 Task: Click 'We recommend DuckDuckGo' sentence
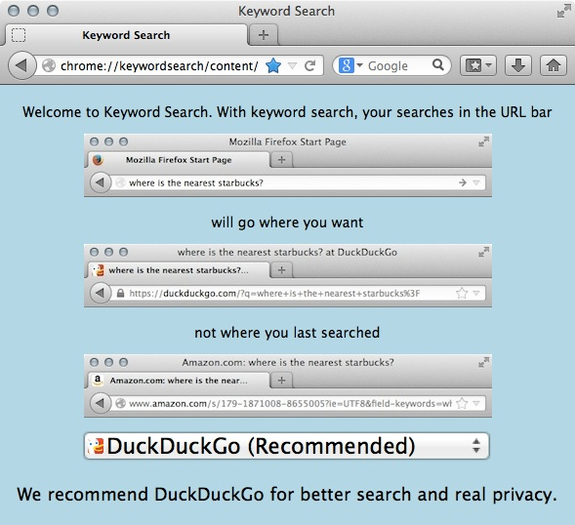click(287, 494)
